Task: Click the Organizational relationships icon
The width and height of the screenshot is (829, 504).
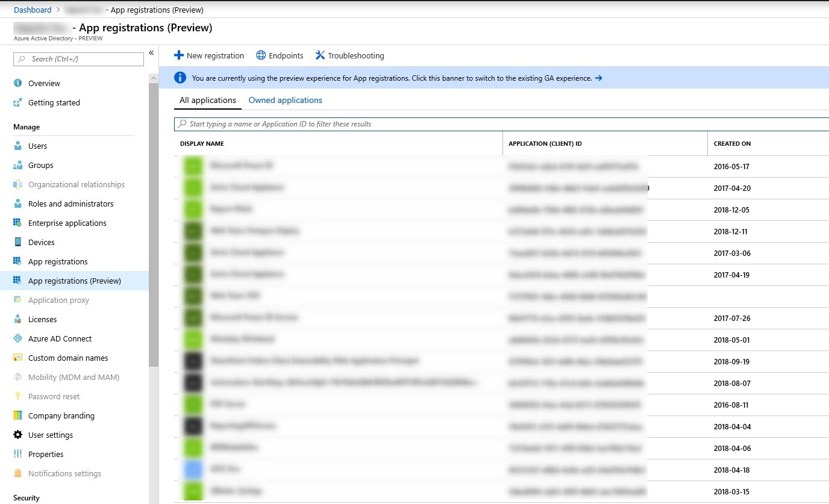Action: pyautogui.click(x=17, y=184)
